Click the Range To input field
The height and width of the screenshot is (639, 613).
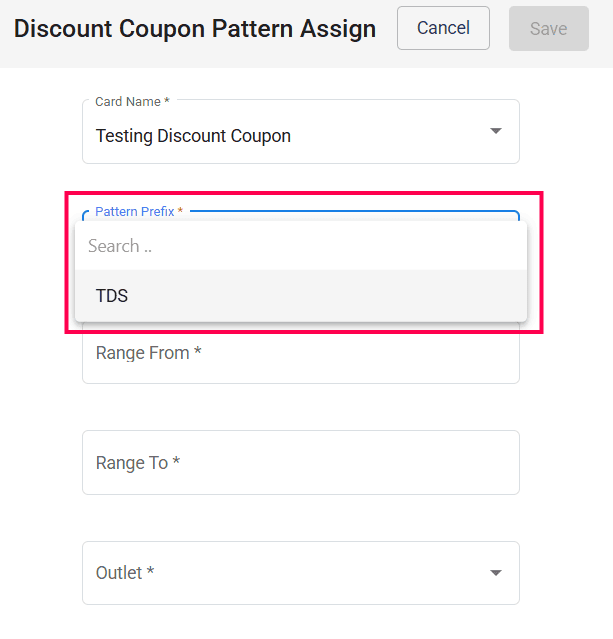coord(300,463)
